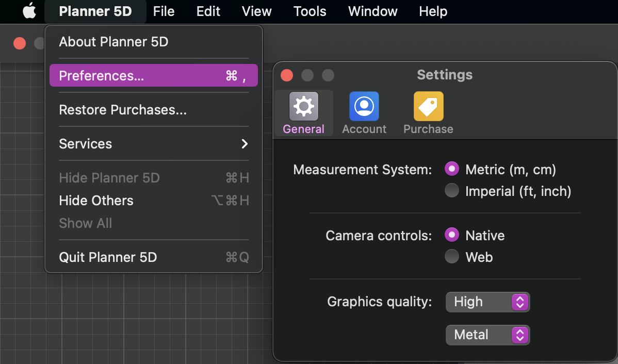
Task: Open the General settings gear icon
Action: pyautogui.click(x=303, y=106)
